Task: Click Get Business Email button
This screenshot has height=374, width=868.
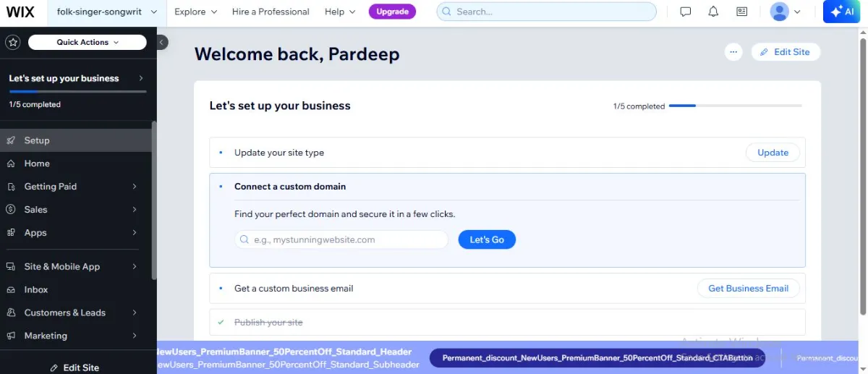Action: [749, 288]
